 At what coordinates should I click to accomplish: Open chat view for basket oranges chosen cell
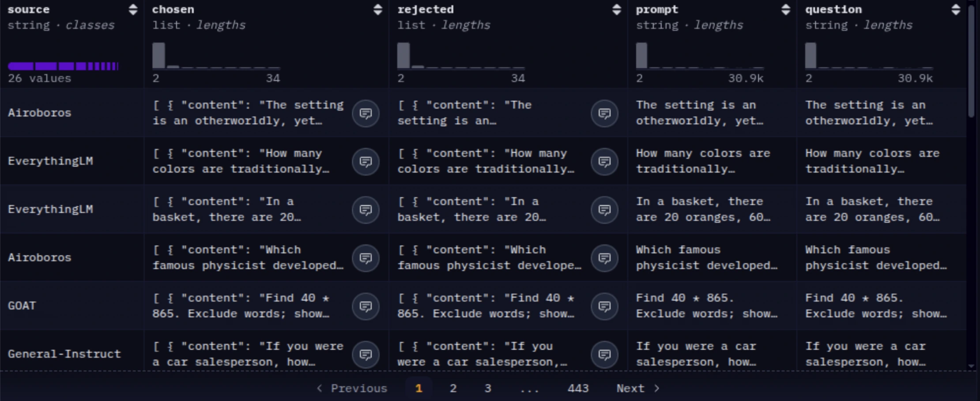pos(366,210)
